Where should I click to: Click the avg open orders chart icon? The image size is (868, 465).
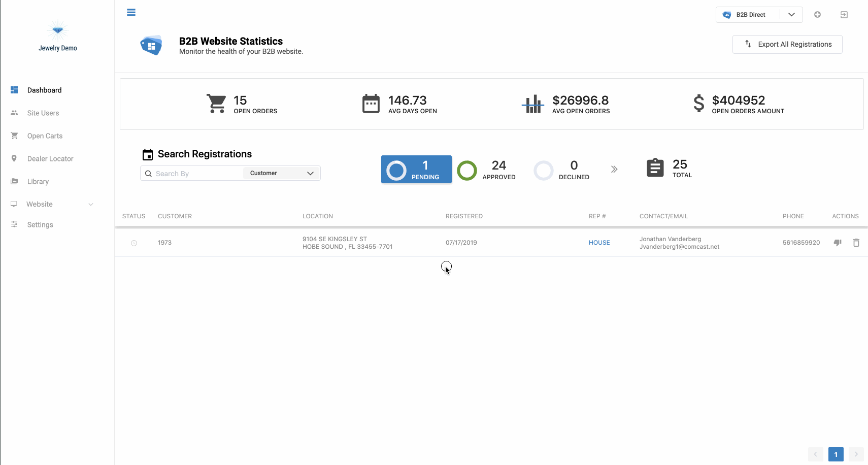point(533,104)
